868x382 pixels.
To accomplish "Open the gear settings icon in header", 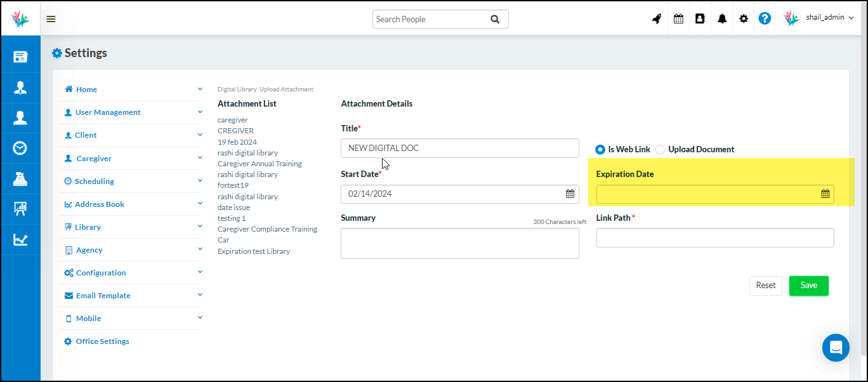I will [x=744, y=19].
